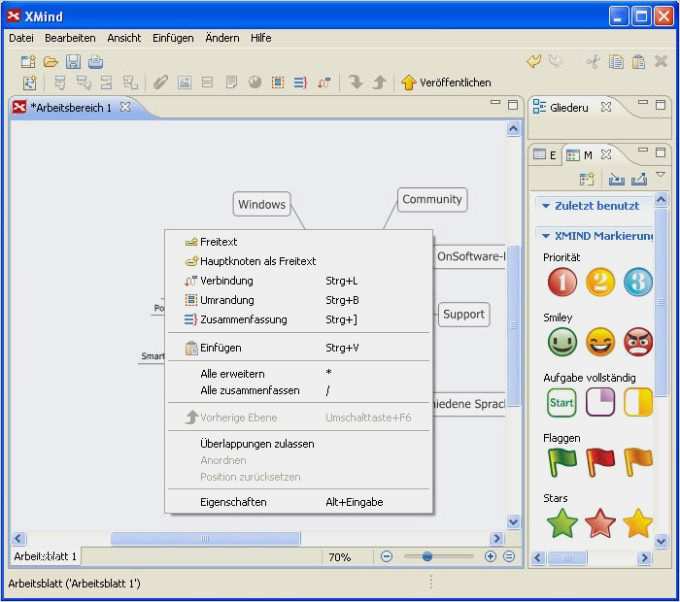
Task: Click the zoom slider handle
Action: point(427,556)
